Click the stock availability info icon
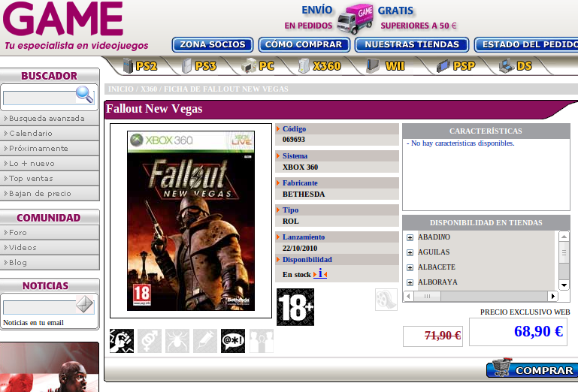The image size is (578, 392). (320, 274)
